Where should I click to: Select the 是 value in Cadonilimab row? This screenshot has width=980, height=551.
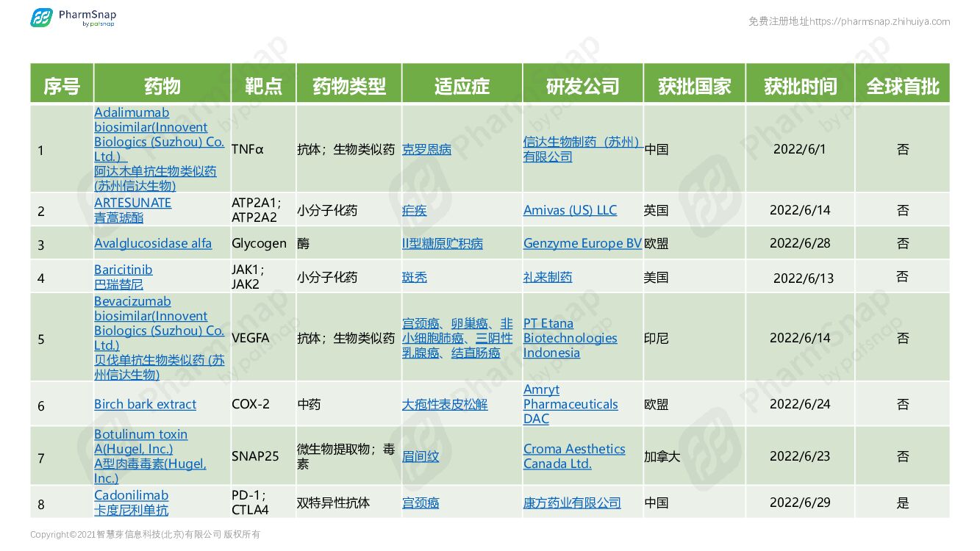[903, 503]
